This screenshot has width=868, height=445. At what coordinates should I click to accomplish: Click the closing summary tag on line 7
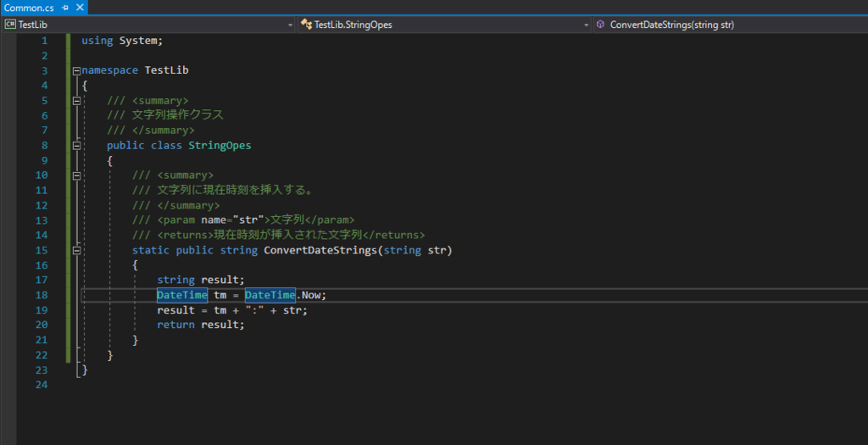coord(164,131)
